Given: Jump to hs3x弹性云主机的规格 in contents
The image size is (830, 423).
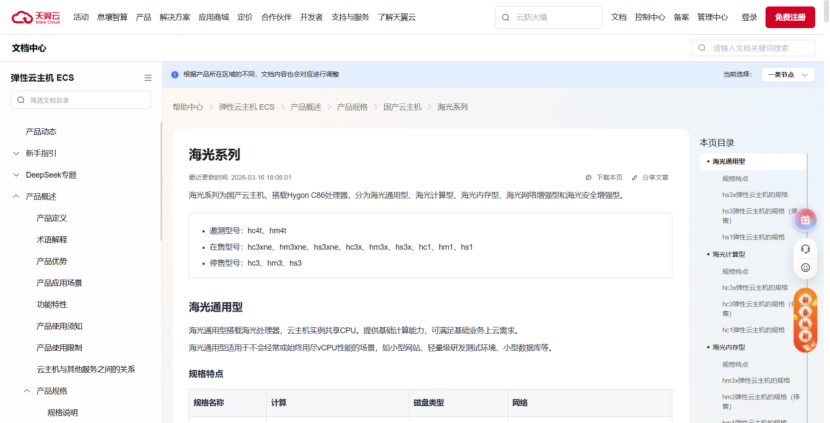Looking at the screenshot, I should tap(755, 194).
